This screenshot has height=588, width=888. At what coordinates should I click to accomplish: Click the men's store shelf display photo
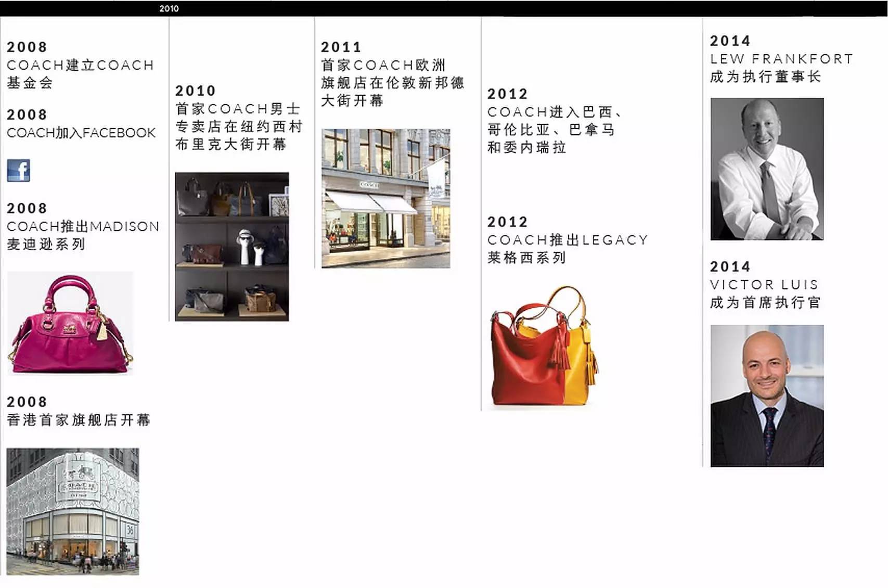231,247
